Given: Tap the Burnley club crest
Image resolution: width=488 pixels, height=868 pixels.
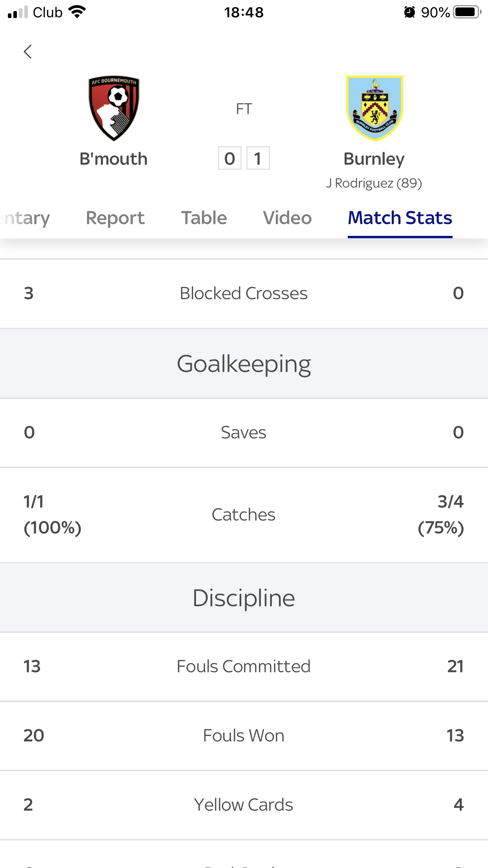Looking at the screenshot, I should click(374, 108).
